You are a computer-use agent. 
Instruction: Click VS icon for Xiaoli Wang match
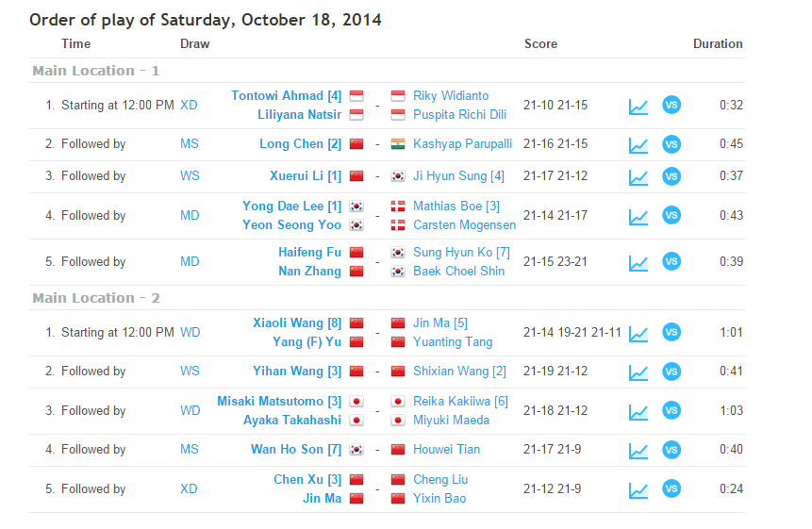pyautogui.click(x=671, y=333)
